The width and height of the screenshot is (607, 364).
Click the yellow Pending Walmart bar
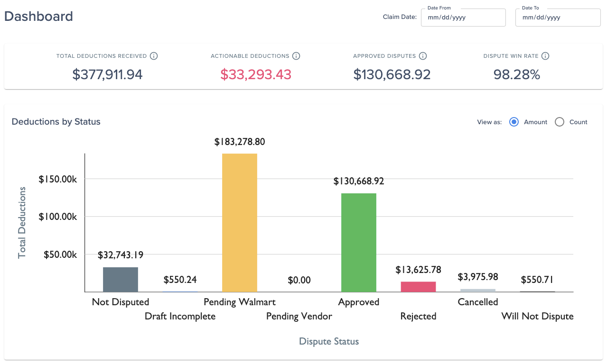tap(240, 223)
